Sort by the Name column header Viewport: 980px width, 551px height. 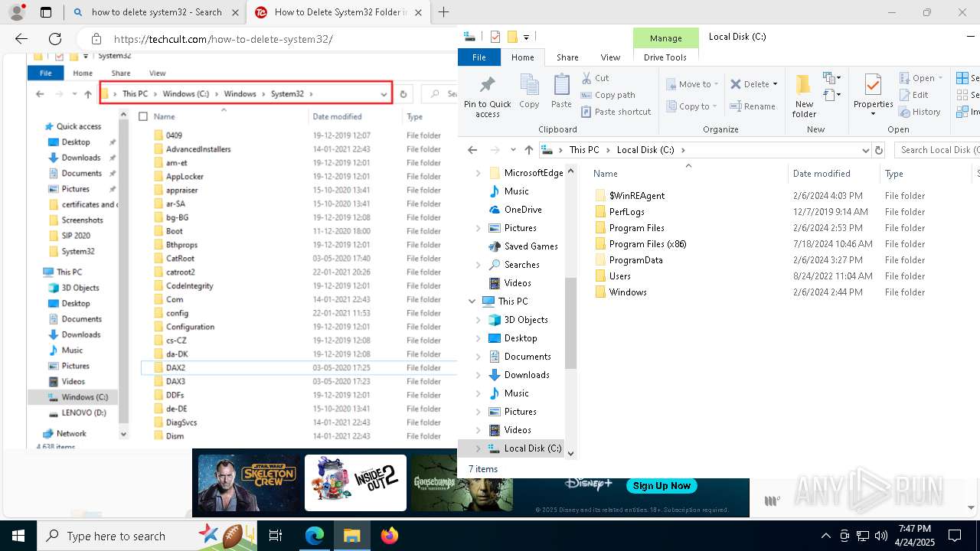pyautogui.click(x=605, y=174)
